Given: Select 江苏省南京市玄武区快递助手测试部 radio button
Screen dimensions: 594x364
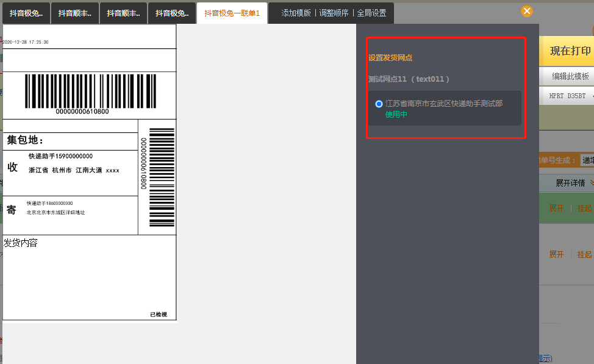Looking at the screenshot, I should pos(379,104).
